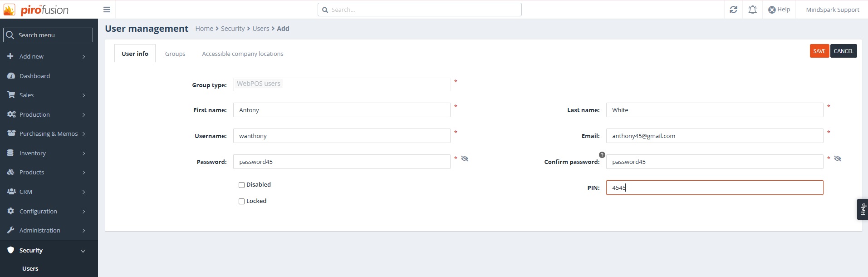Click the Users breadcrumb link
The image size is (868, 277).
click(x=261, y=29)
